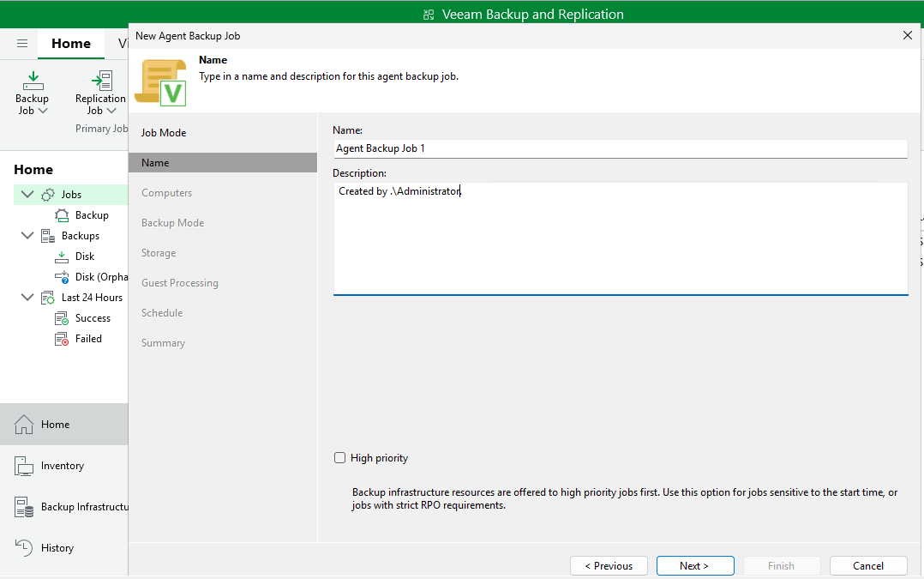Viewport: 924px width, 579px height.
Task: Select the Guest Processing wizard step
Action: [x=180, y=283]
